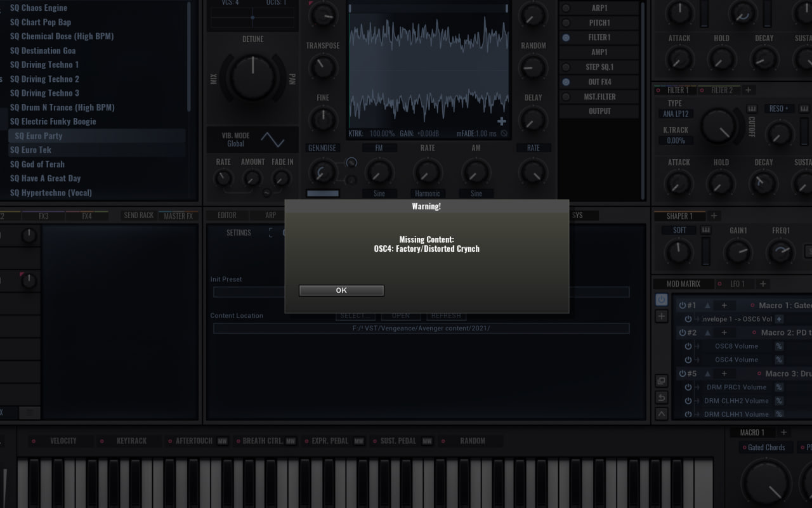Click the up chevron beside Mod Matrix
Image resolution: width=812 pixels, height=508 pixels.
[661, 414]
